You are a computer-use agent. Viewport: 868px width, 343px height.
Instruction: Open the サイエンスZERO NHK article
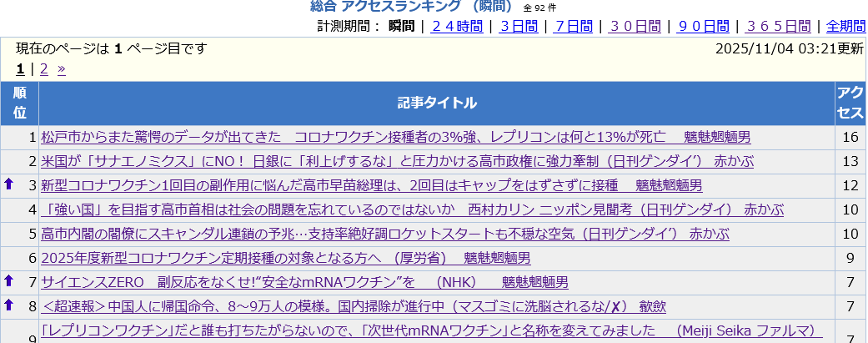pyautogui.click(x=304, y=282)
